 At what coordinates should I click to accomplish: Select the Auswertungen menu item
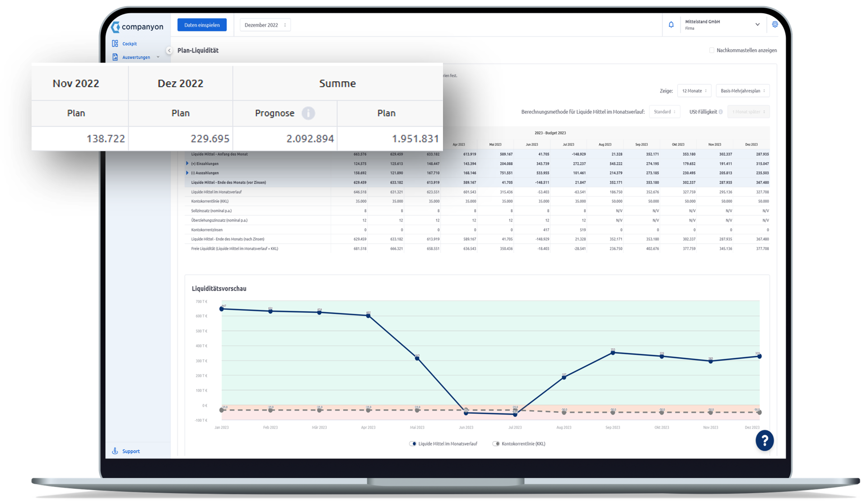(x=136, y=57)
